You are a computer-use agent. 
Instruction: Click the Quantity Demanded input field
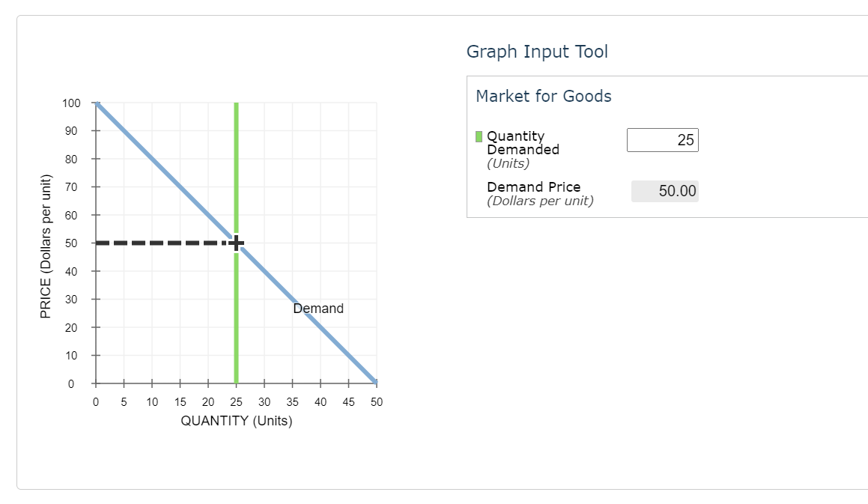tap(662, 139)
